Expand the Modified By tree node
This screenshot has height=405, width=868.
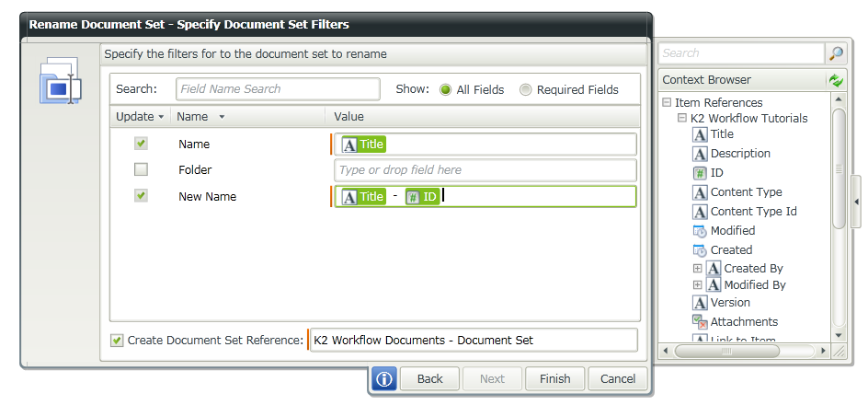click(x=697, y=285)
